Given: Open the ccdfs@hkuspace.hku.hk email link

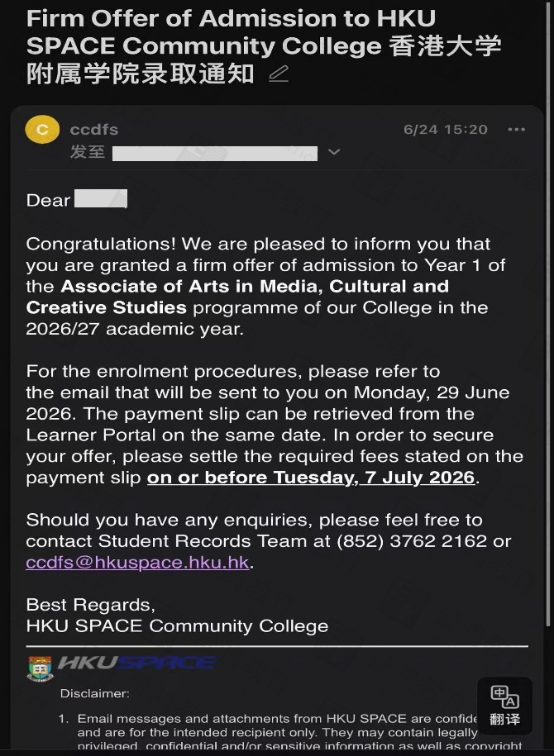Looking at the screenshot, I should click(x=137, y=562).
